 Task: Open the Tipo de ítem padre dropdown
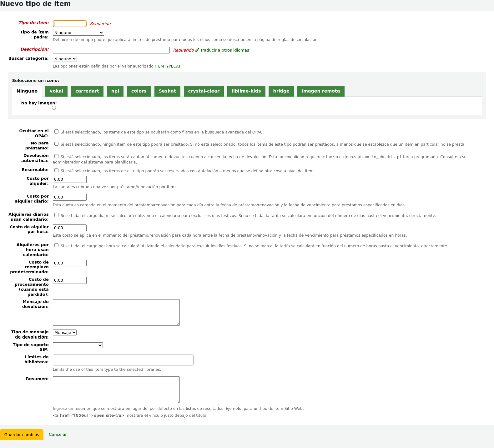click(x=78, y=33)
